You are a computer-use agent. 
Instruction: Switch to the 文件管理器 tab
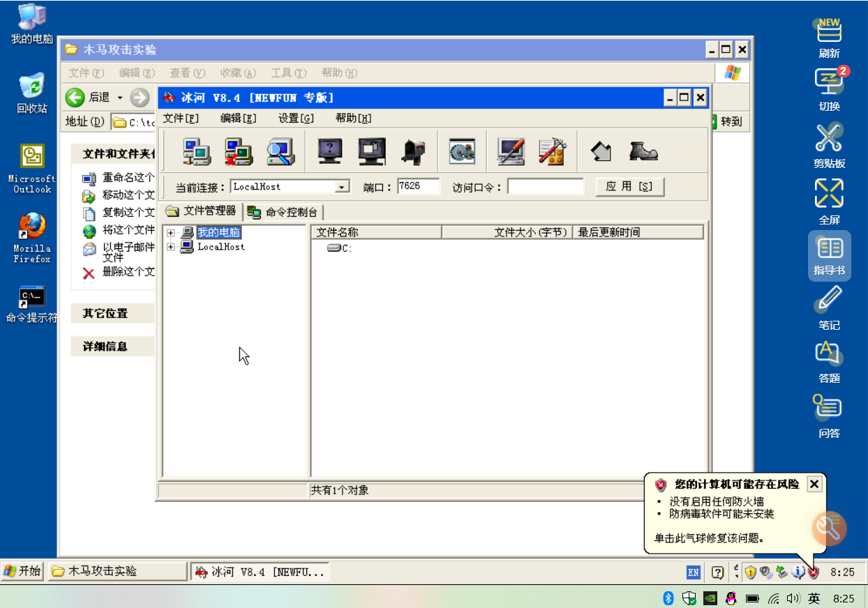pos(201,211)
